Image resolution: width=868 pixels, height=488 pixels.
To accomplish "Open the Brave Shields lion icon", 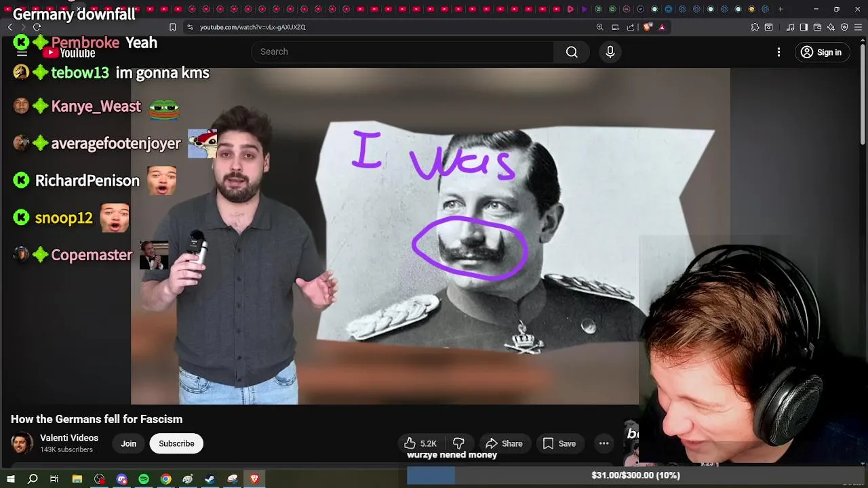I will click(647, 27).
